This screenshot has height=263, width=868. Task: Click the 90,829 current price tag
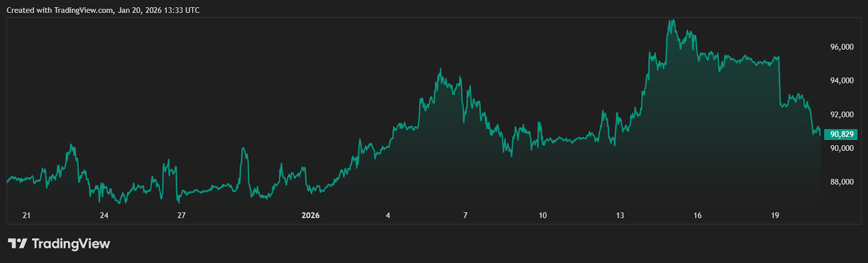[841, 134]
